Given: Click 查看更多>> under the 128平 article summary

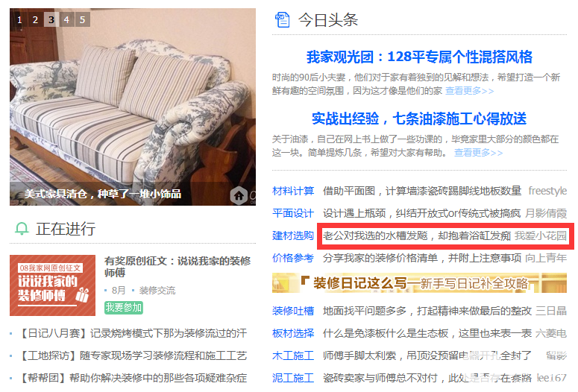Looking at the screenshot, I should pos(470,91).
